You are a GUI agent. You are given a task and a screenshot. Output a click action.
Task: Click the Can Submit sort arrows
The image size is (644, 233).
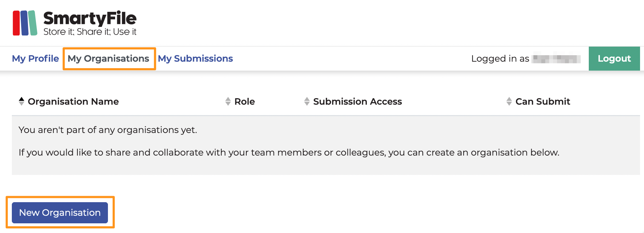(509, 101)
